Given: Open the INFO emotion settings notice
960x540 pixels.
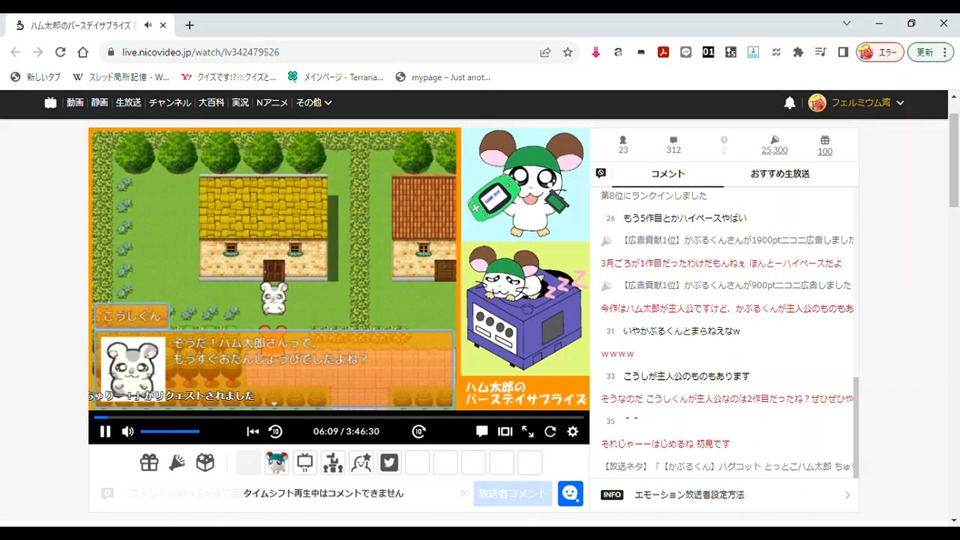Looking at the screenshot, I should [x=724, y=495].
